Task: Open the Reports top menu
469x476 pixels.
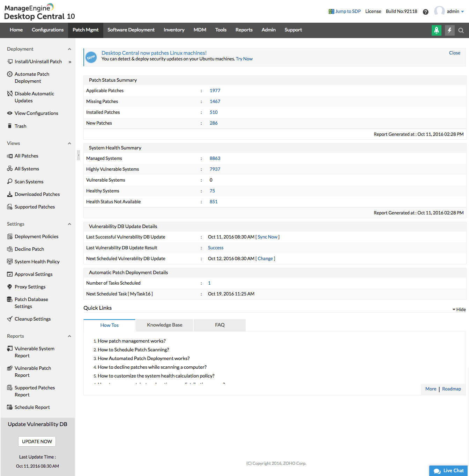Action: [244, 30]
